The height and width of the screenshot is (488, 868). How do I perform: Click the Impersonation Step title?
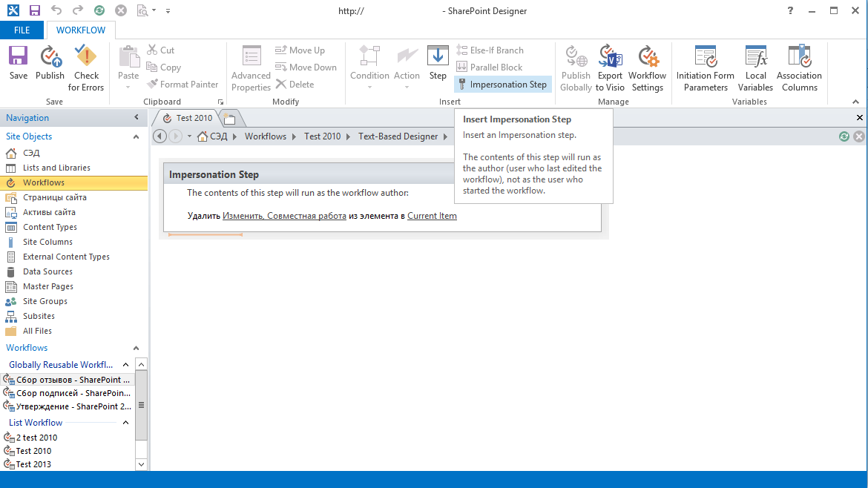pos(214,174)
